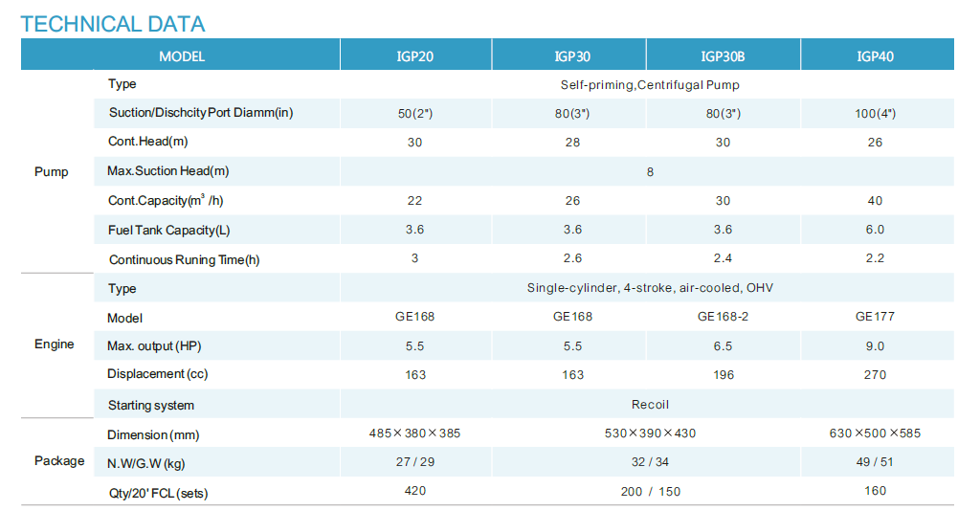
Task: Select the Pump section label
Action: 52,172
